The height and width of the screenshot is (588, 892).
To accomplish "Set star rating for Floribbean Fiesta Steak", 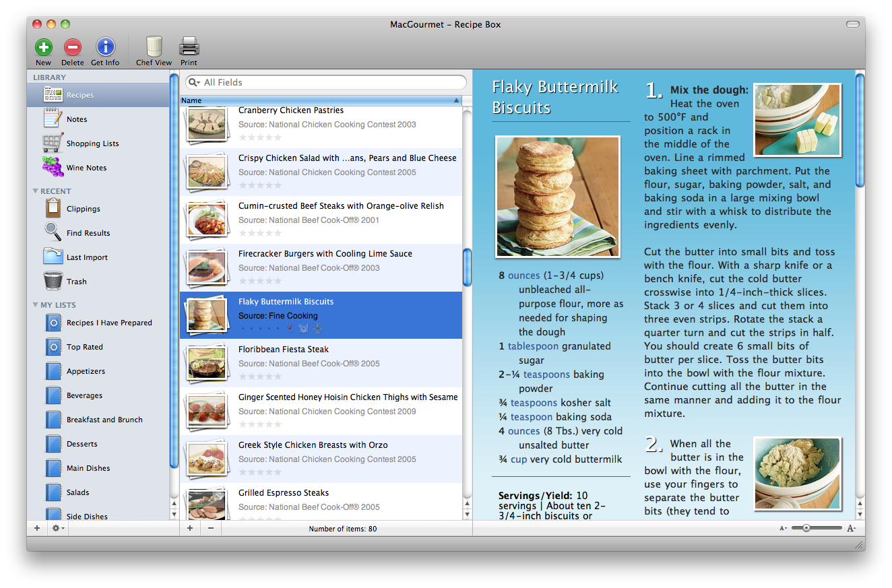I will tap(260, 377).
